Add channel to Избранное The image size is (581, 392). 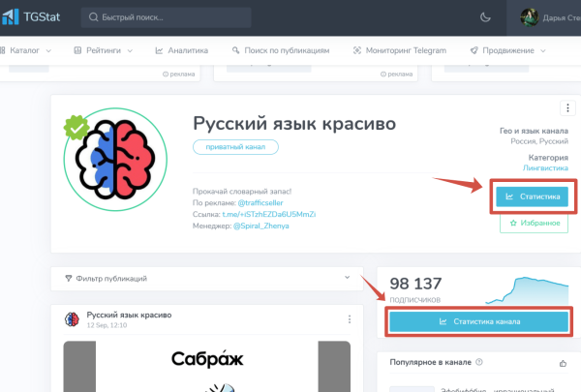pyautogui.click(x=534, y=223)
